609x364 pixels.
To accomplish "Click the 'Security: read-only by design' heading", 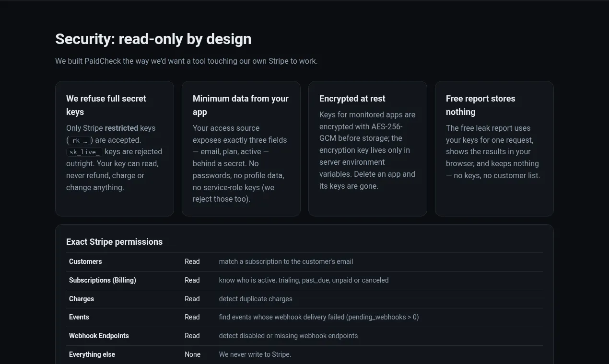I will coord(153,39).
